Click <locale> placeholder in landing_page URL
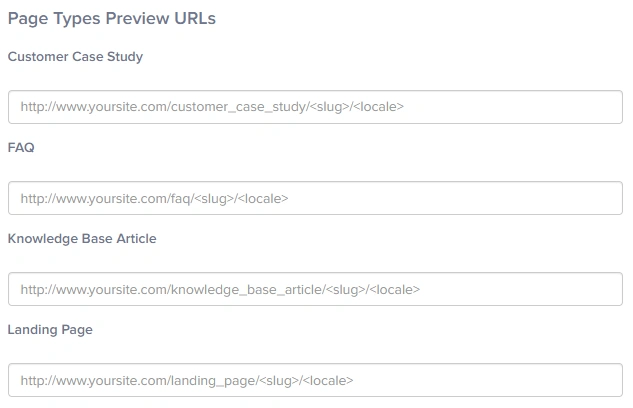633x408 pixels. tap(327, 380)
